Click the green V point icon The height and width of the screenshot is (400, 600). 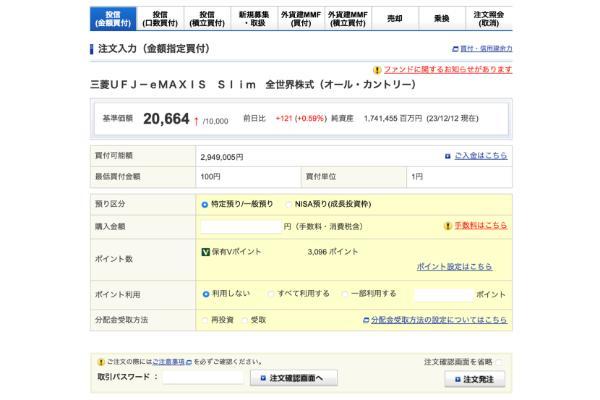(205, 252)
